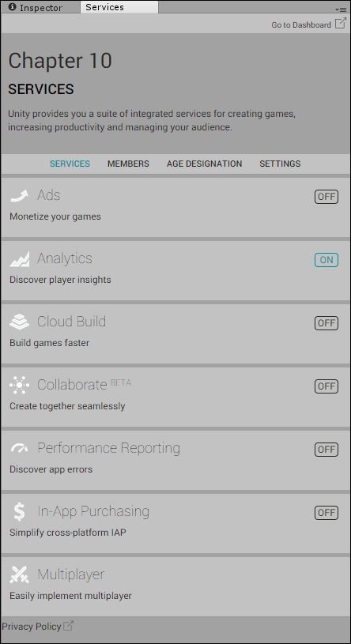The height and width of the screenshot is (644, 351).
Task: Switch on Performance Reporting toggle
Action: pos(326,450)
